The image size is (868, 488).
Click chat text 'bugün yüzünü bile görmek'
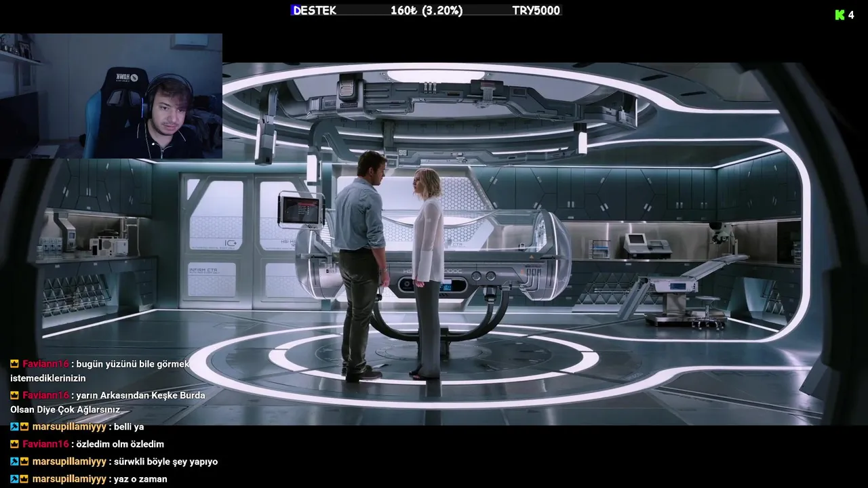[x=133, y=364]
